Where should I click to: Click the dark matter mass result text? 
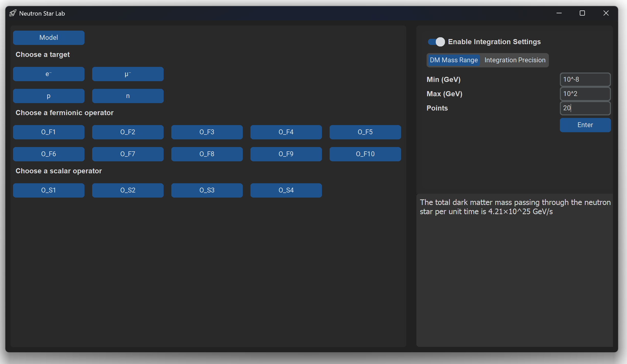pyautogui.click(x=515, y=207)
